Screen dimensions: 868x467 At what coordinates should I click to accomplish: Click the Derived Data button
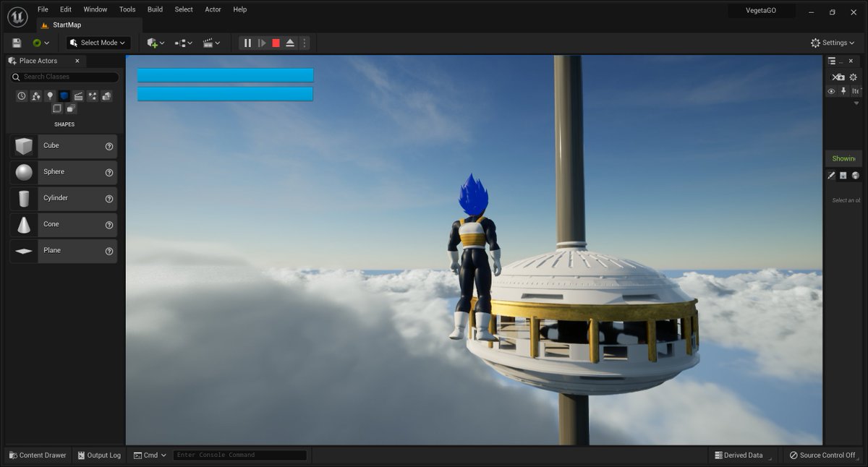pos(739,455)
